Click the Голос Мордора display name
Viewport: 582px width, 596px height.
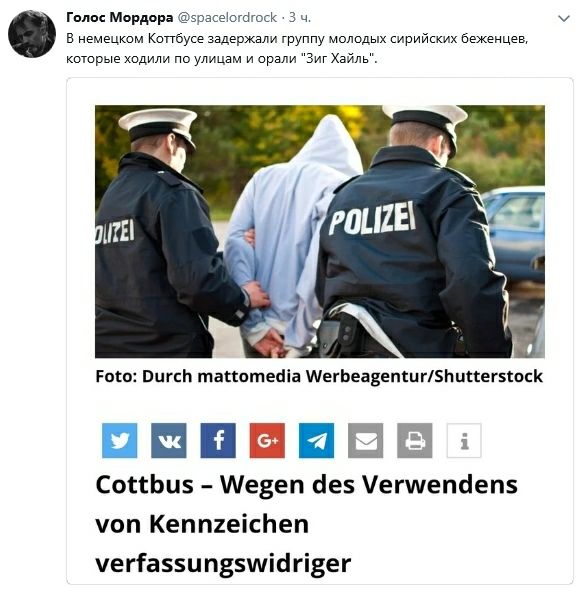pos(119,17)
